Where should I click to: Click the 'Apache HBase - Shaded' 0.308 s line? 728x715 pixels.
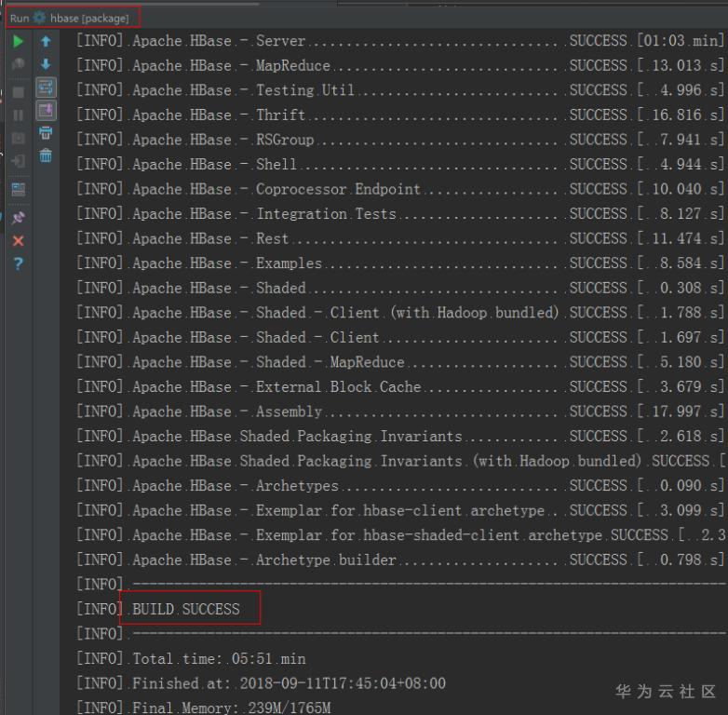click(400, 288)
